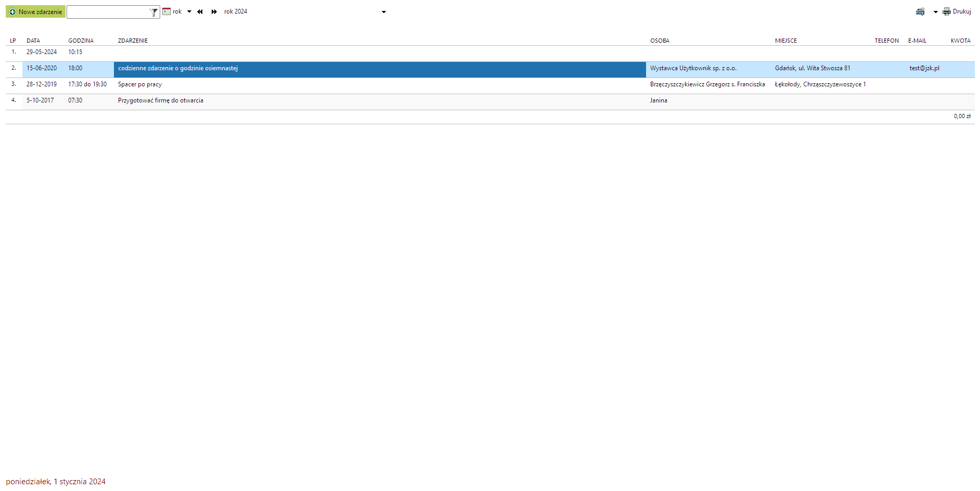Expand the rok period dropdown arrow
The image size is (980, 491).
tap(189, 11)
